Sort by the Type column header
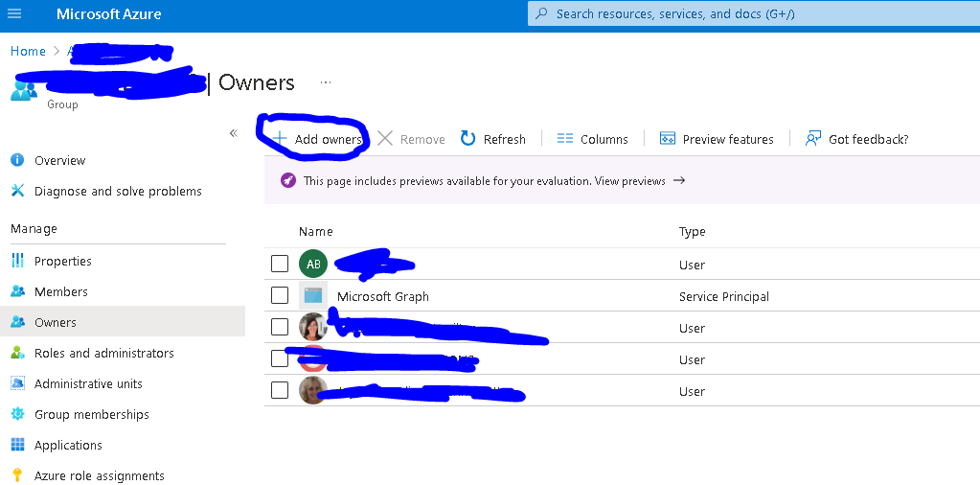 pos(692,231)
